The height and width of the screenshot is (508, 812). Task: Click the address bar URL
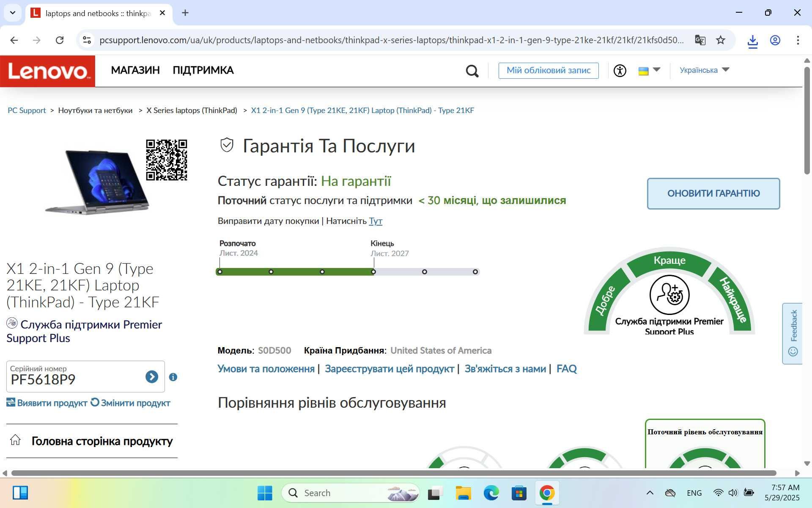(x=392, y=40)
